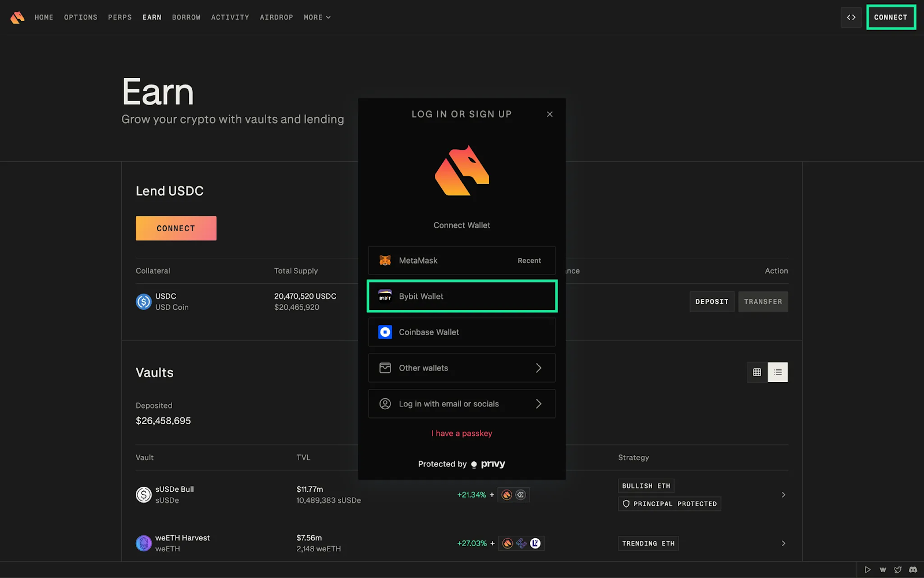Click the Deposit button for USDC

712,302
